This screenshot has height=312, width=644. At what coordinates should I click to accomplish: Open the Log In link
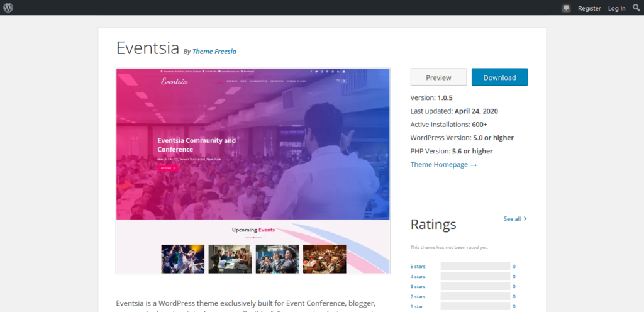pos(617,8)
